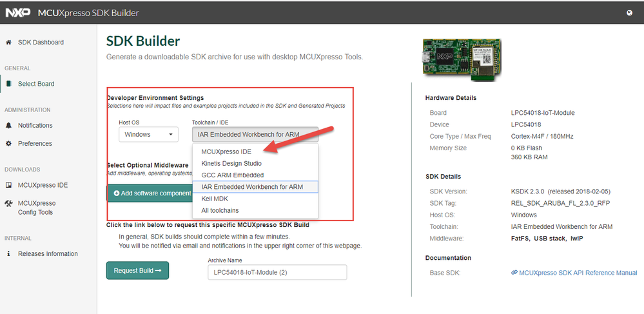The width and height of the screenshot is (644, 314).
Task: Open MCUXpresso Config Tools sidebar item
Action: tap(37, 208)
